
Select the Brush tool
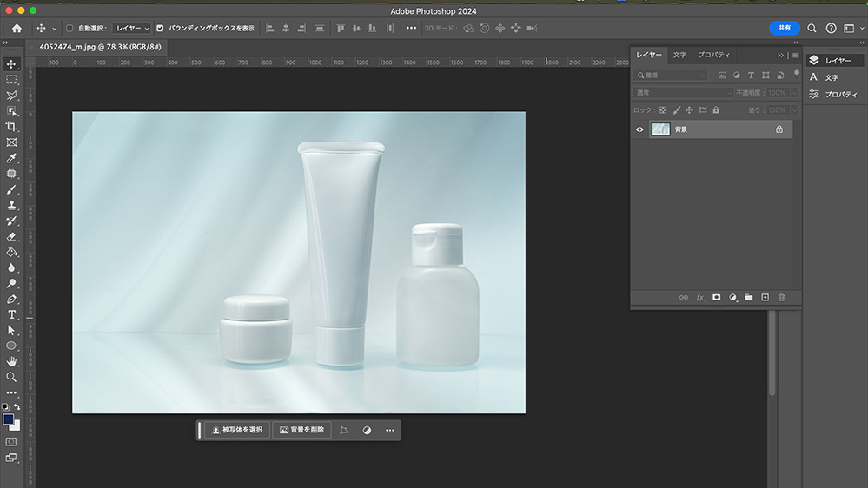[x=11, y=189]
